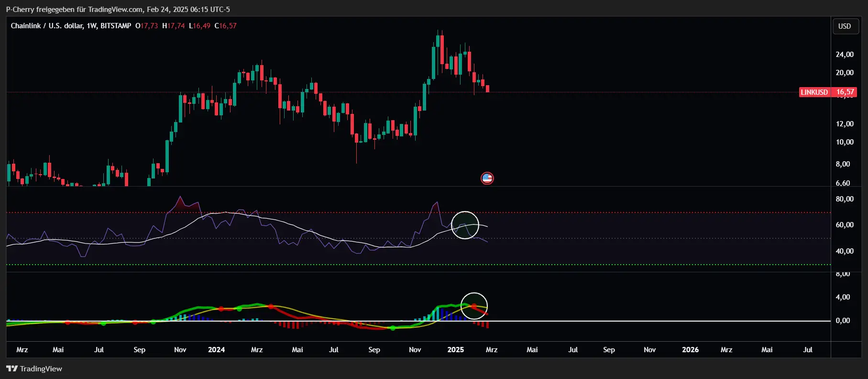Click the 2026 label on time axis

(x=690, y=350)
